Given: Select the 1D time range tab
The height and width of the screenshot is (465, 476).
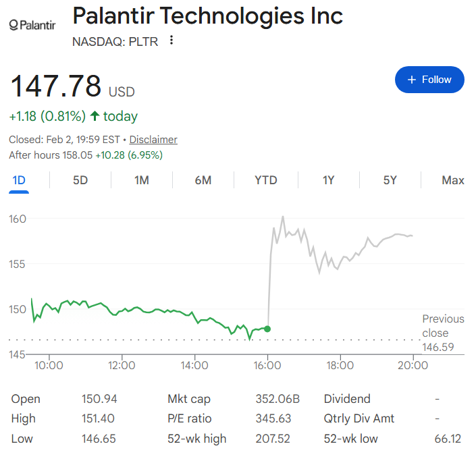Looking at the screenshot, I should [19, 180].
